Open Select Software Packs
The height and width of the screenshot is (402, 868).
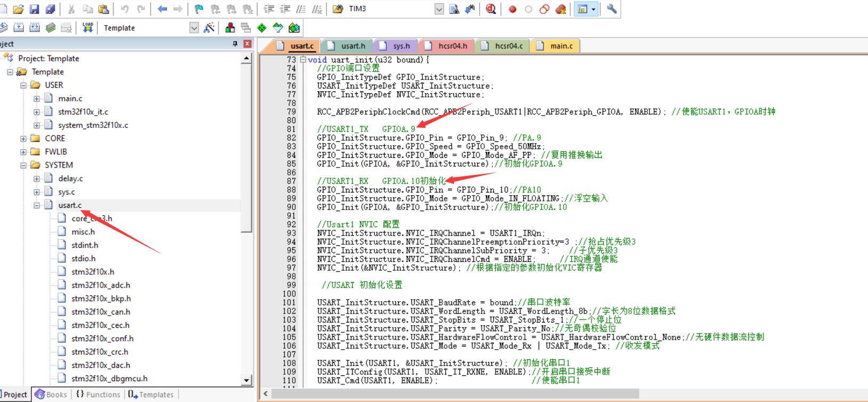click(278, 28)
